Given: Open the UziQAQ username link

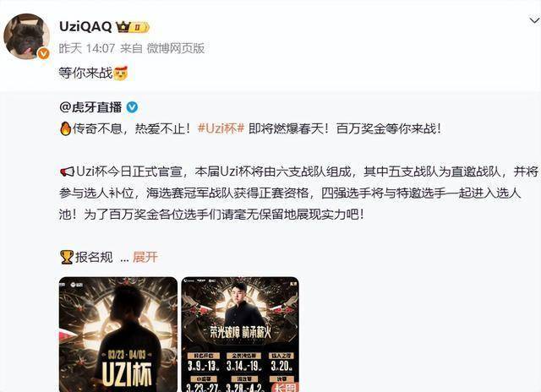Looking at the screenshot, I should (85, 26).
